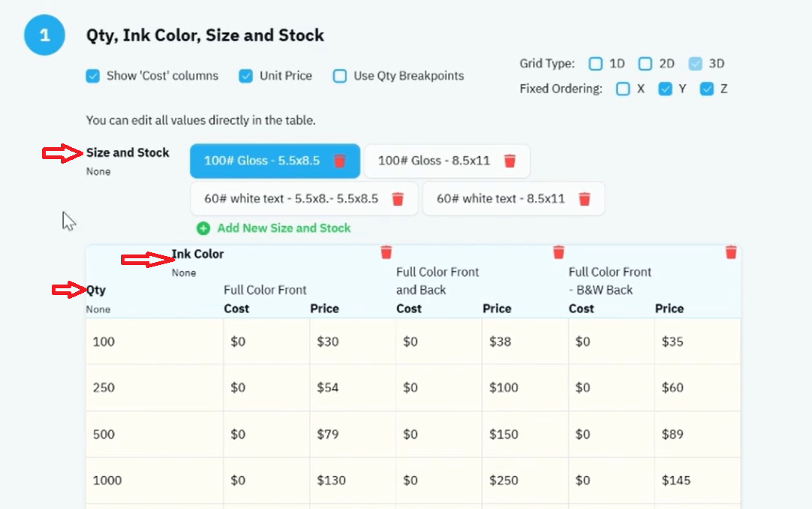Switch to 100# Gloss - 8.5x11 tab
This screenshot has width=812, height=509.
(434, 161)
